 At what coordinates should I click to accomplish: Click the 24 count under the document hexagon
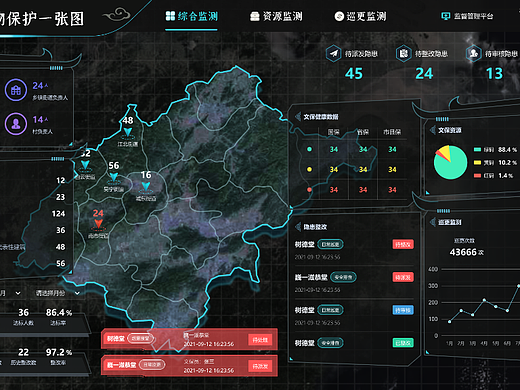coord(424,74)
